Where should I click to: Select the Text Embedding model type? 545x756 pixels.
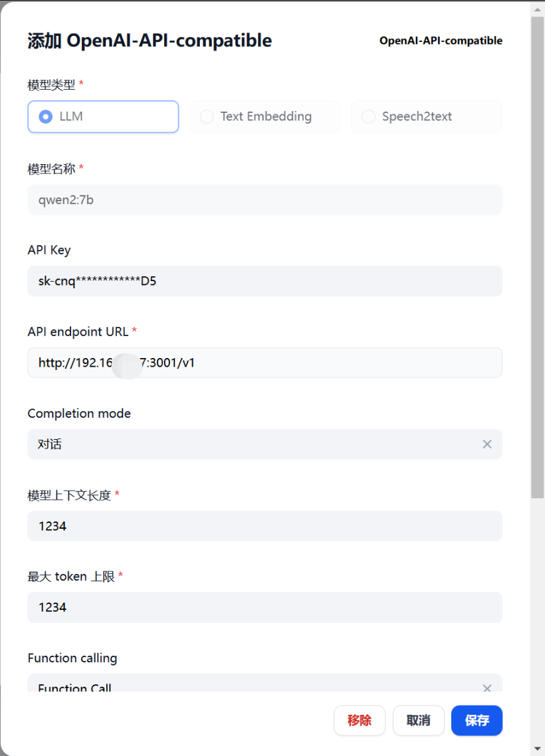(265, 116)
